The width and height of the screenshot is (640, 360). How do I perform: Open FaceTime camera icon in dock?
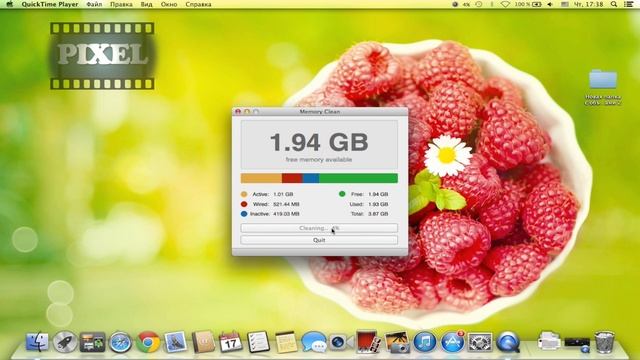[x=341, y=342]
